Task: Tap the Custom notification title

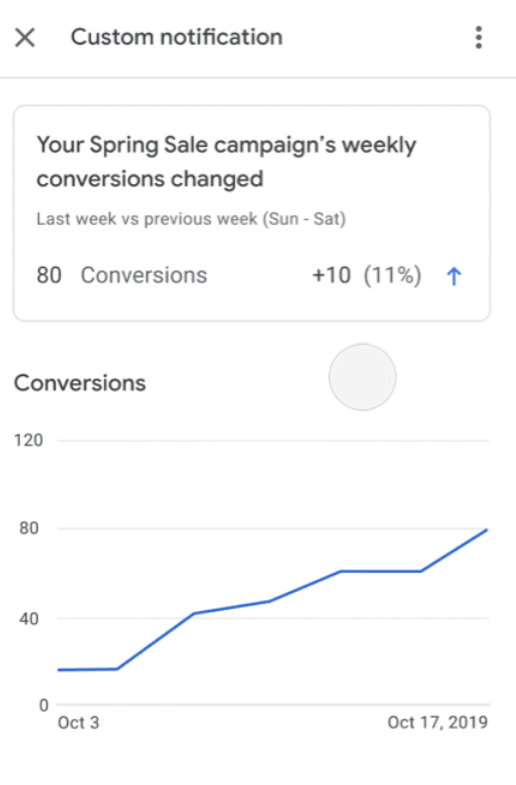Action: pyautogui.click(x=177, y=37)
